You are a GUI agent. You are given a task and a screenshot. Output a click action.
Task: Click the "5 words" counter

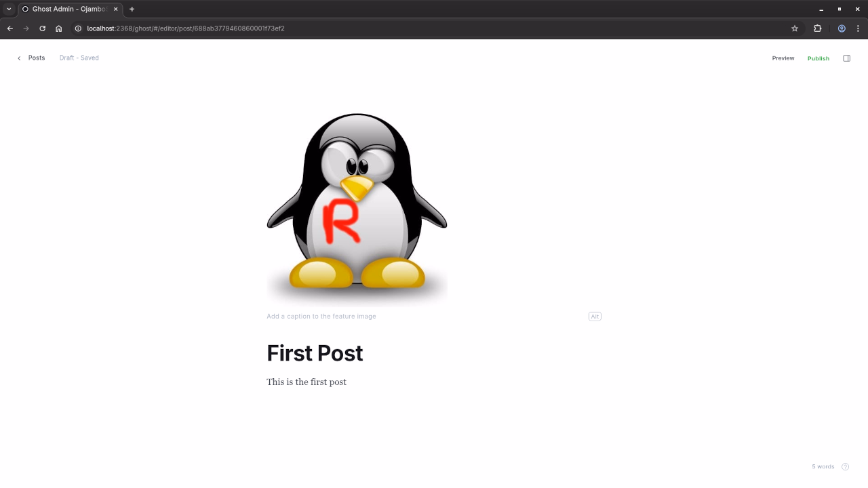pyautogui.click(x=823, y=467)
